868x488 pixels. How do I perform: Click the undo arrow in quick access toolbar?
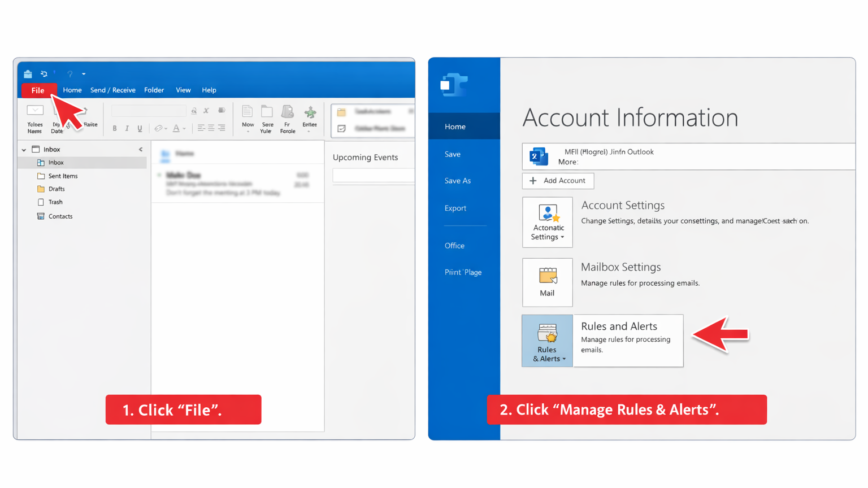pos(44,74)
